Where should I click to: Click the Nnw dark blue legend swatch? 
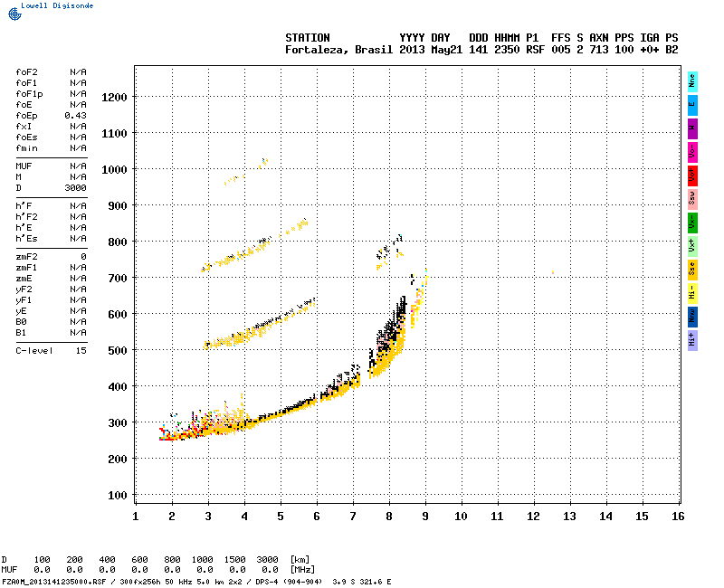click(x=692, y=317)
